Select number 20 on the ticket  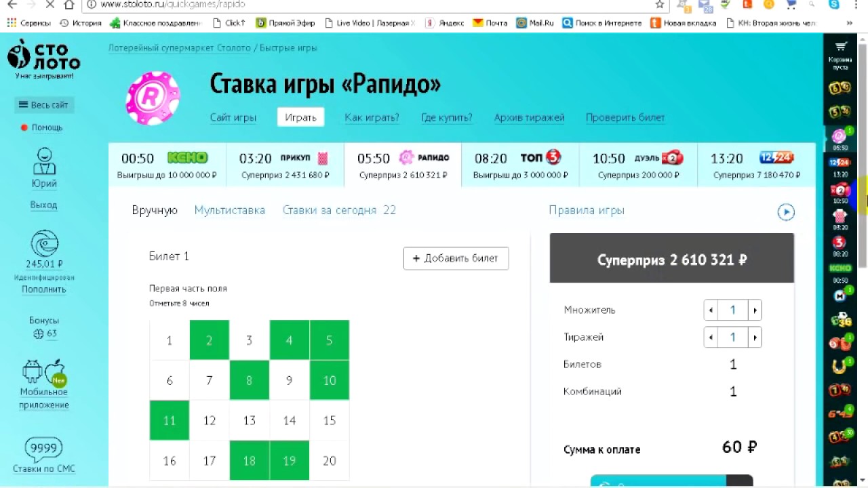click(x=330, y=460)
